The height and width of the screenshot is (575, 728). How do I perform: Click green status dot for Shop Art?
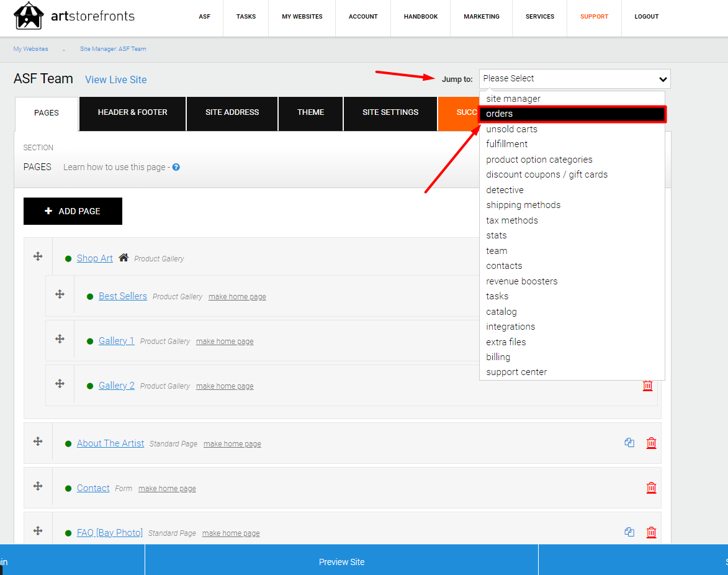tap(68, 259)
